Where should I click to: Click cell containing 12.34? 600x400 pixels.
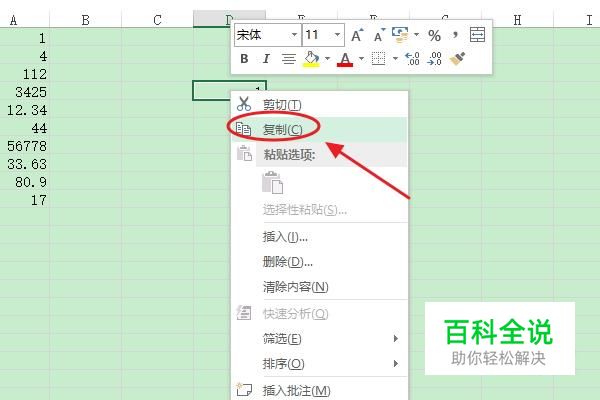[24, 110]
